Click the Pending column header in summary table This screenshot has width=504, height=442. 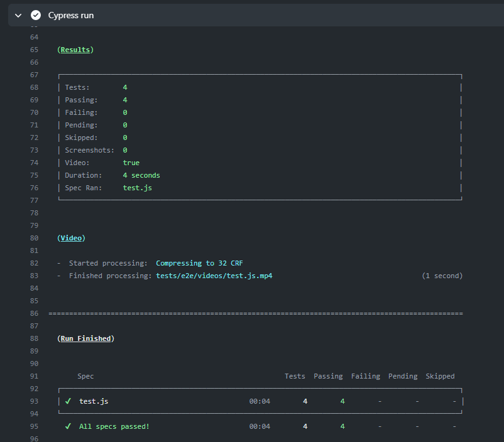[x=403, y=376]
